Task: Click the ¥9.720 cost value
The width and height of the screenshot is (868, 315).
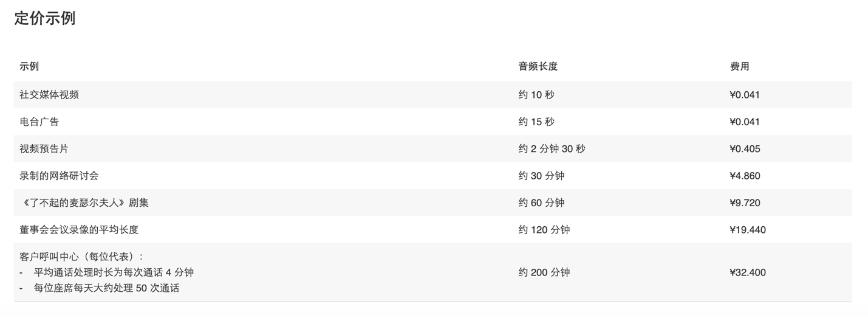Action: point(745,202)
